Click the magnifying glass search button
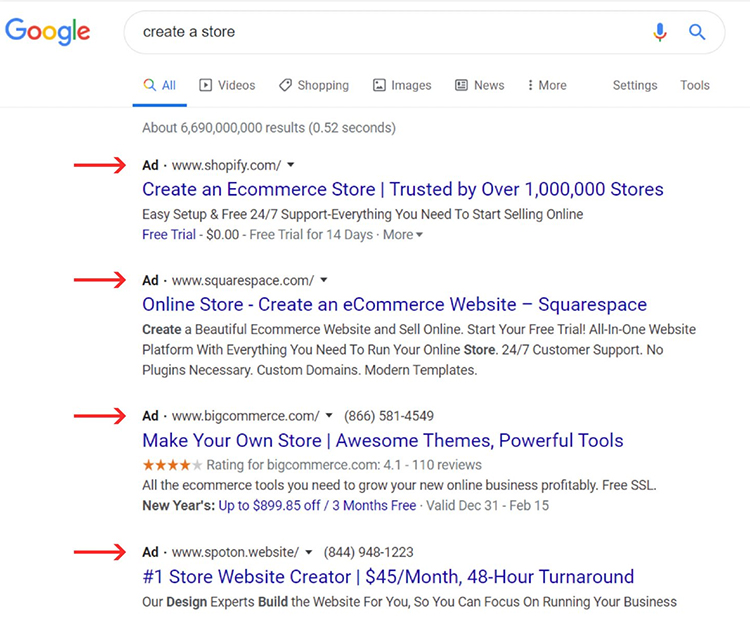 [x=698, y=32]
